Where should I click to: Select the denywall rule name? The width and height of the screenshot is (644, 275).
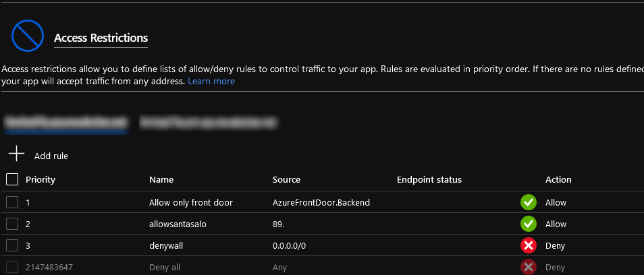[166, 246]
